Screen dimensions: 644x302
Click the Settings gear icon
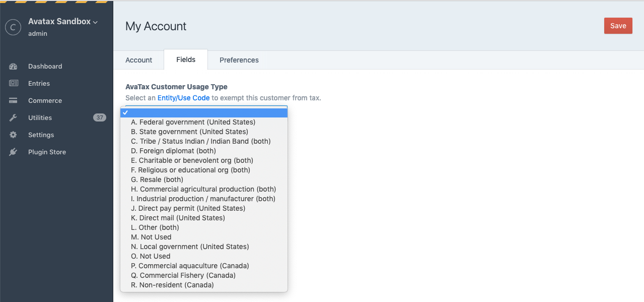coord(13,135)
